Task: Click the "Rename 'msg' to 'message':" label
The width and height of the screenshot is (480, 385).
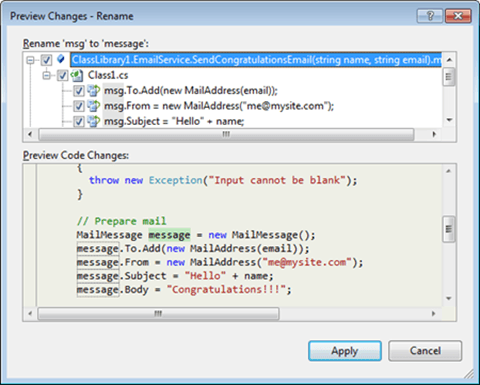Action: 86,44
